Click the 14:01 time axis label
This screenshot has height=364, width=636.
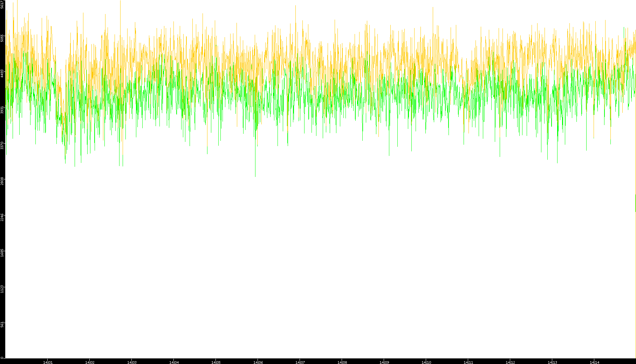48,362
